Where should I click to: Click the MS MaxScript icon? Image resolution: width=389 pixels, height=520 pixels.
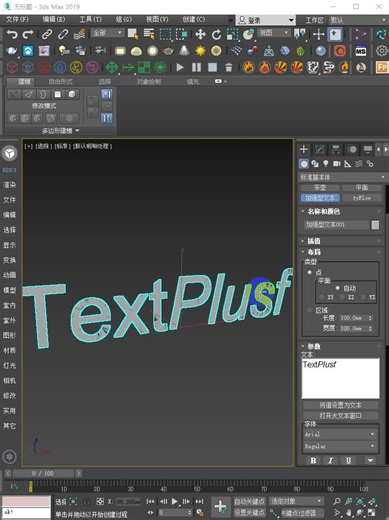[x=360, y=51]
